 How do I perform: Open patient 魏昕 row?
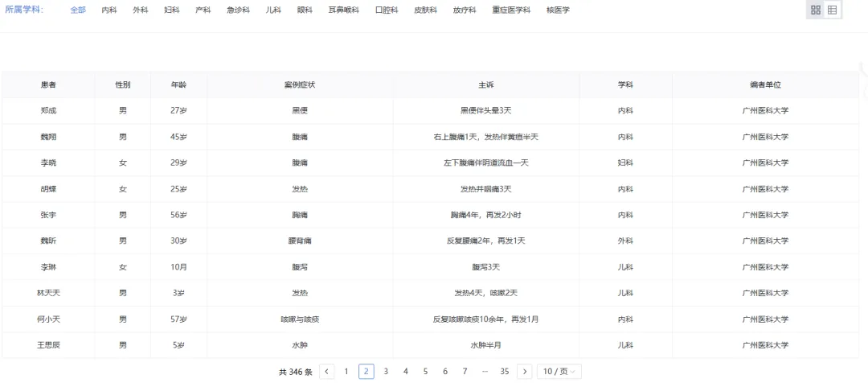tap(430, 241)
